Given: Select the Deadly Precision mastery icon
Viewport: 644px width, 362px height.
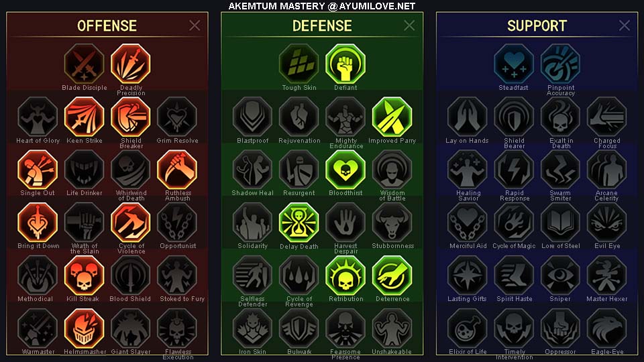Looking at the screenshot, I should click(x=131, y=64).
